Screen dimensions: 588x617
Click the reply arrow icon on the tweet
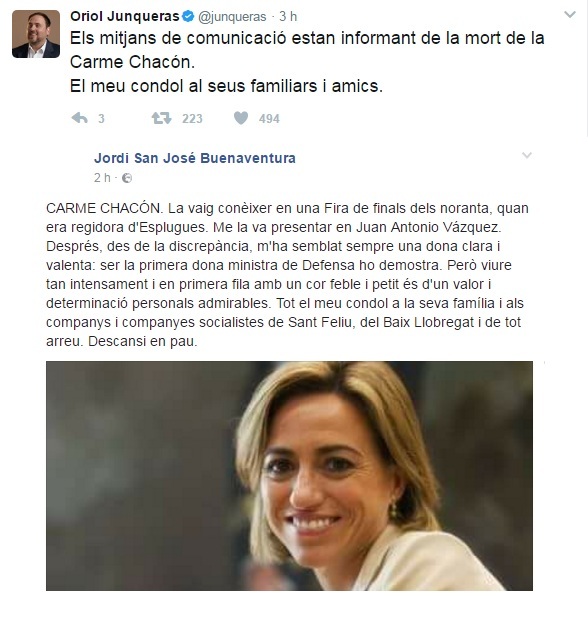click(x=80, y=118)
